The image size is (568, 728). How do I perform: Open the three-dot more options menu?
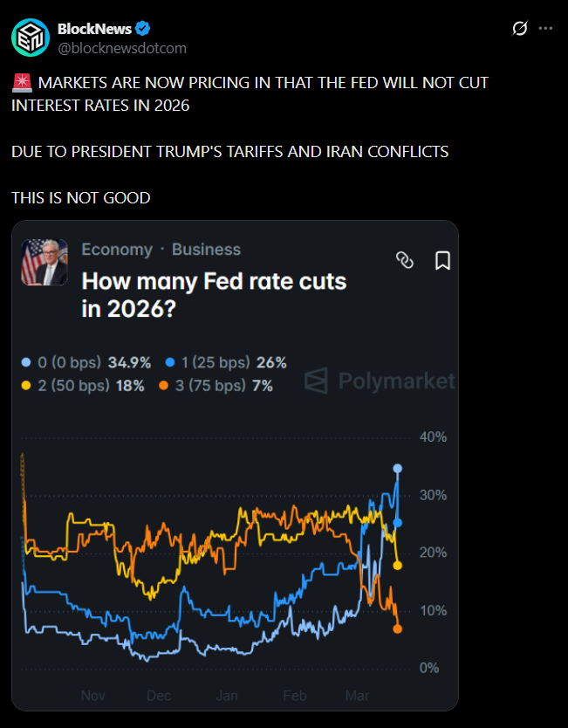[x=546, y=29]
